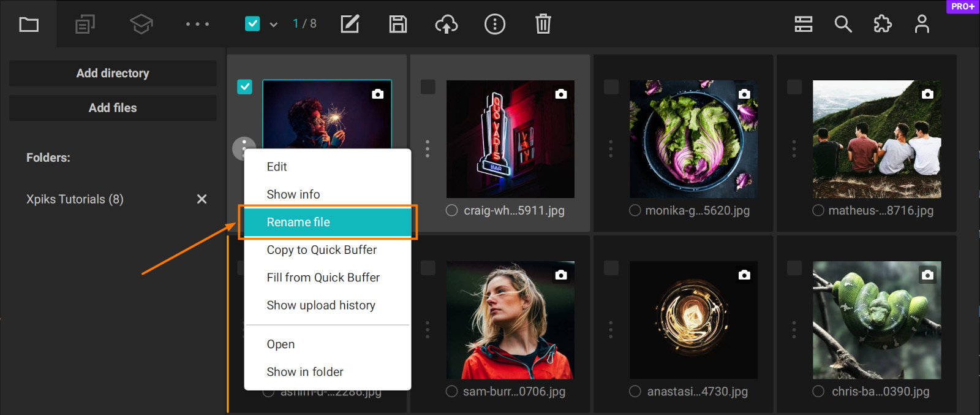Open the search magnifier icon

click(x=843, y=25)
